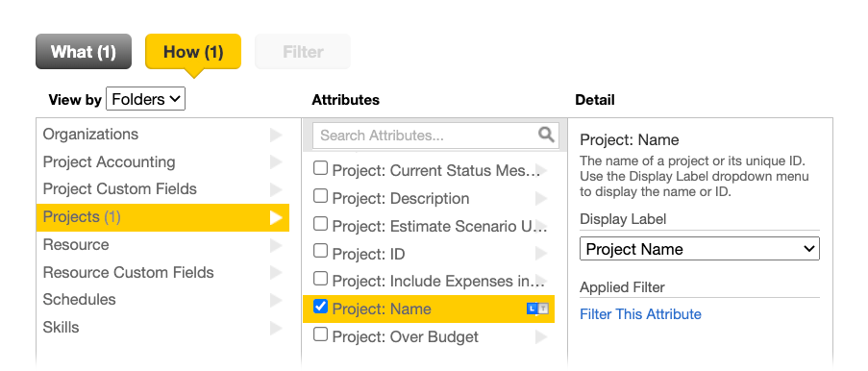Viewport: 868px width, 371px height.
Task: Click the blue L label icon on Project: Name
Action: point(532,309)
